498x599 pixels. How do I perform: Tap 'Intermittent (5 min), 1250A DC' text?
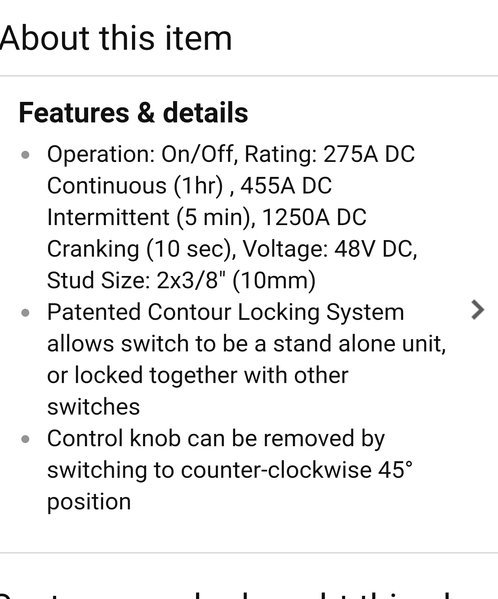point(207,218)
